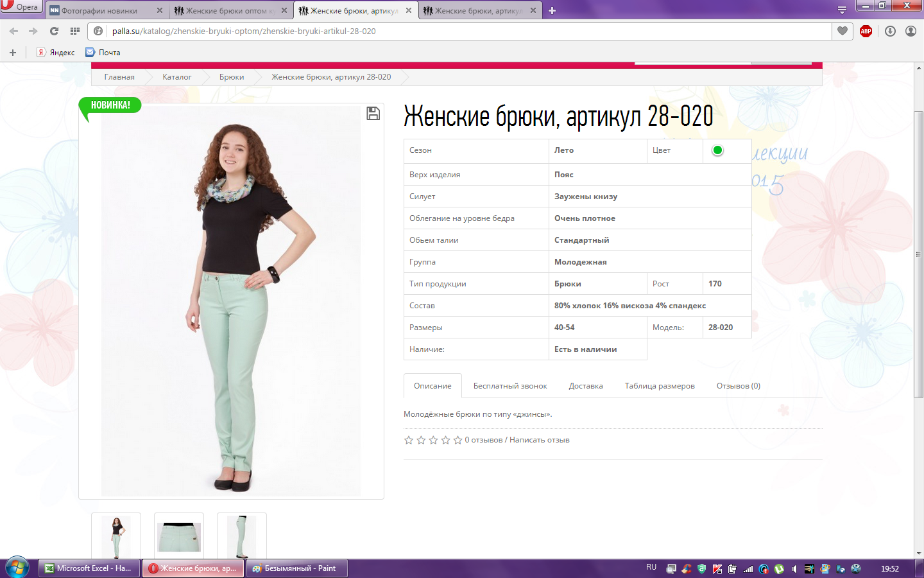The image size is (924, 578).
Task: Select the side-view trousers thumbnail
Action: tap(242, 536)
